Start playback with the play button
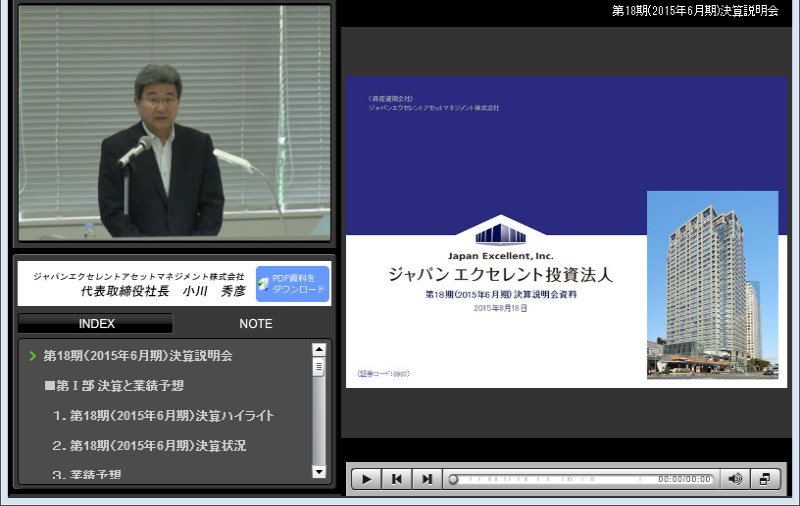Screen dimensions: 800x506 [366, 479]
